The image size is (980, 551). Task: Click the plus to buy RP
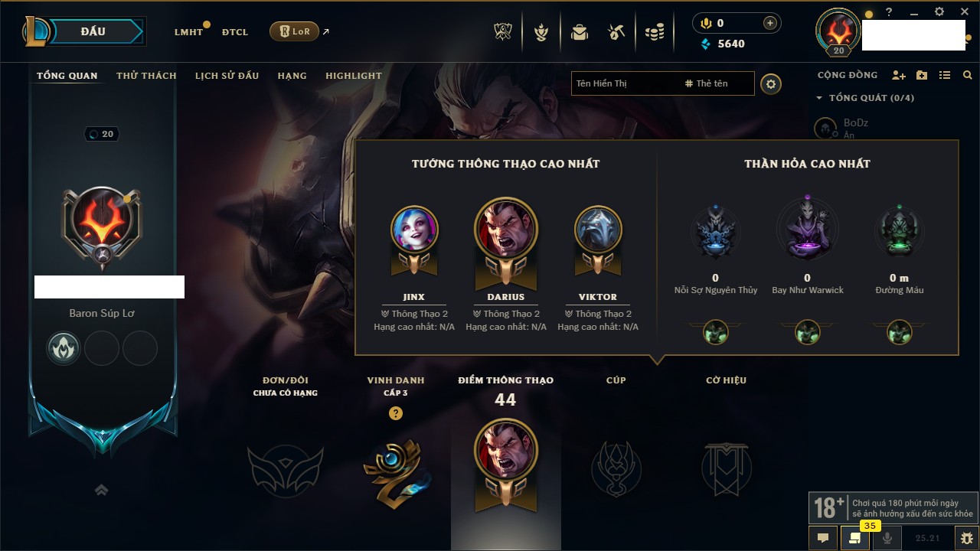pyautogui.click(x=770, y=23)
